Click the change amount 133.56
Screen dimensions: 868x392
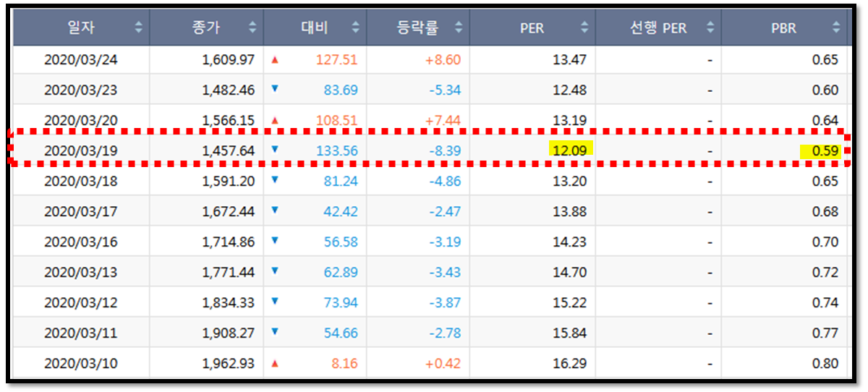pos(337,151)
